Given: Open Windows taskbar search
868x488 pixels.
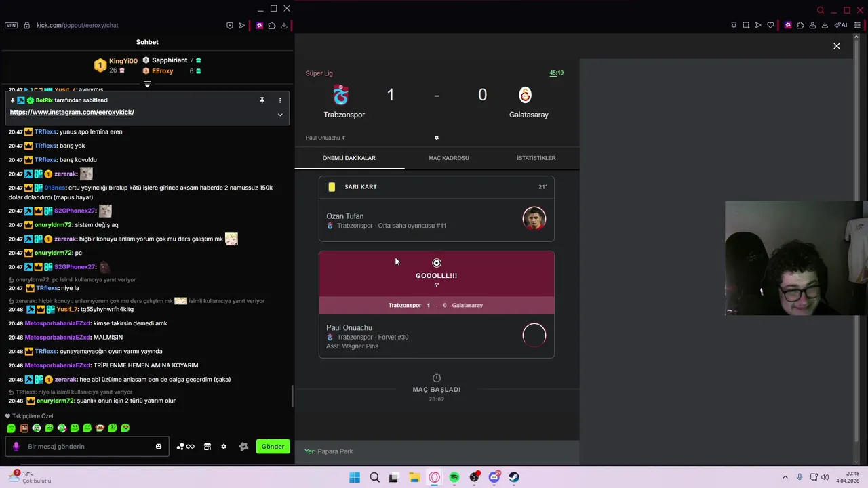Looking at the screenshot, I should click(x=374, y=477).
